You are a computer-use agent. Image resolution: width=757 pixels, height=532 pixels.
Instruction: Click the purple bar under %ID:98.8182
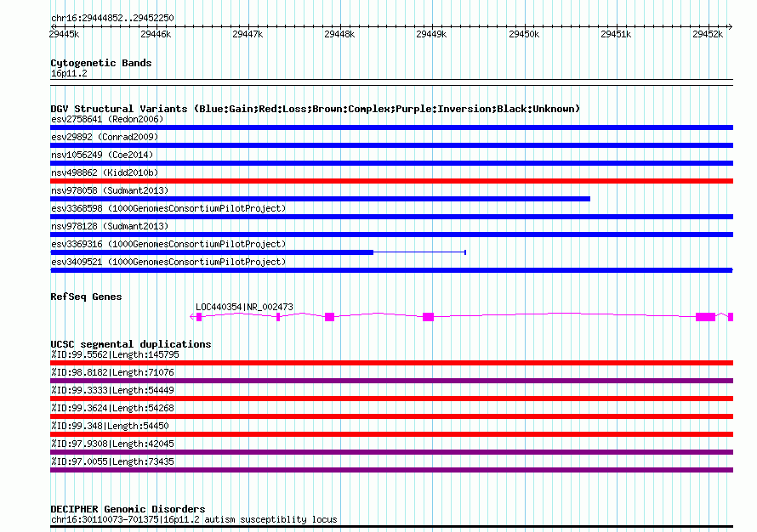click(x=391, y=381)
